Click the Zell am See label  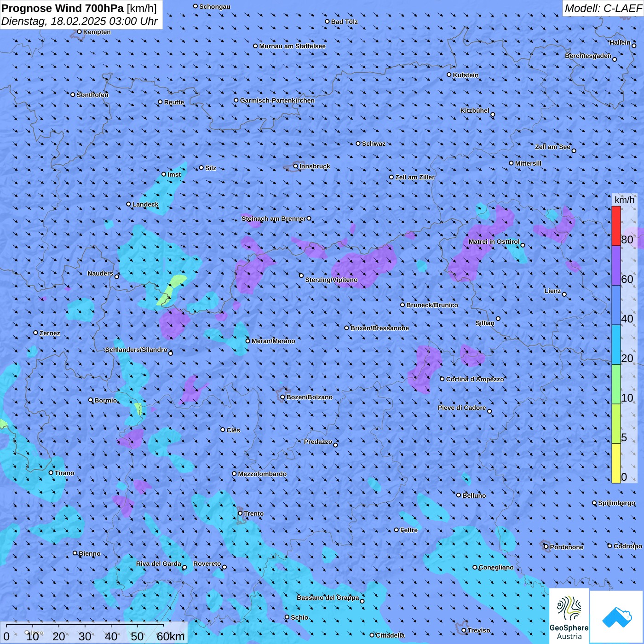(552, 147)
